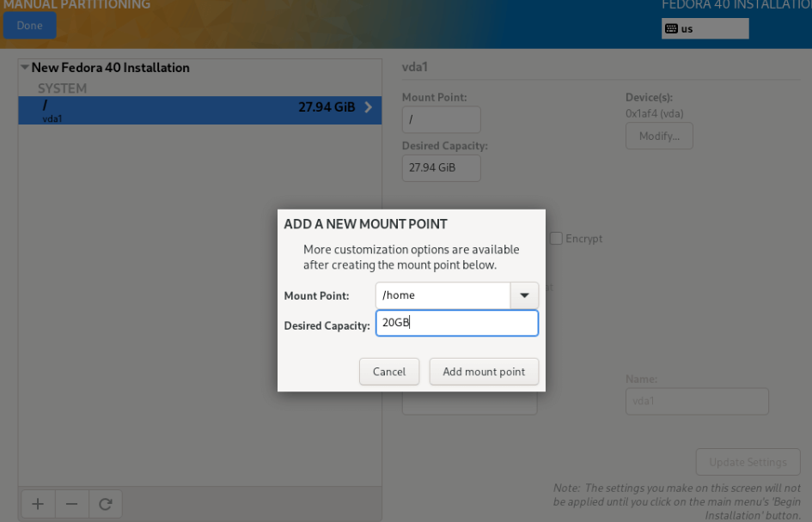Click the reload storage configuration icon
The width and height of the screenshot is (812, 522).
click(106, 504)
